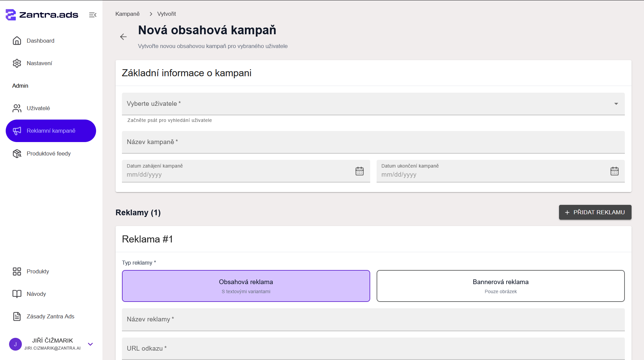The width and height of the screenshot is (644, 360).
Task: Collapse the sidebar menu icon
Action: click(93, 15)
